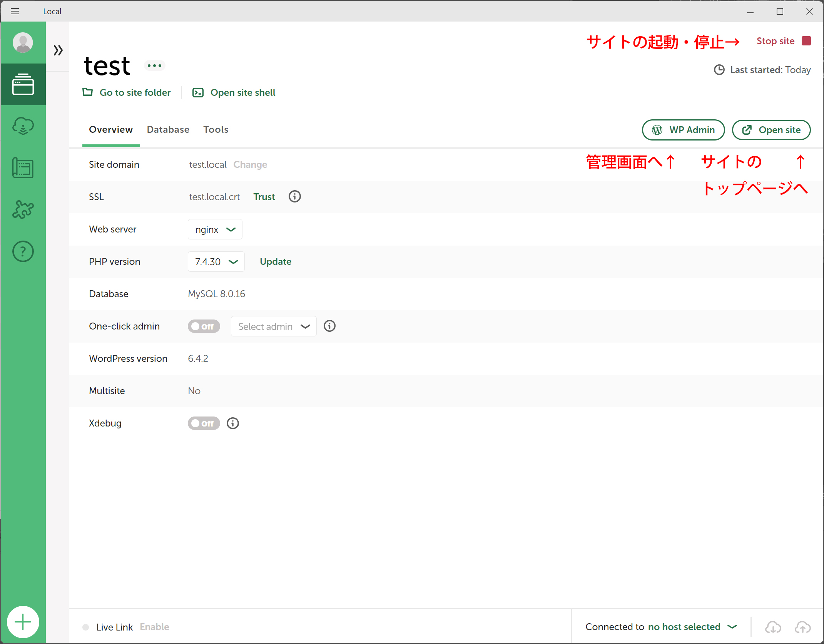824x644 pixels.
Task: Click the test site title
Action: (107, 66)
